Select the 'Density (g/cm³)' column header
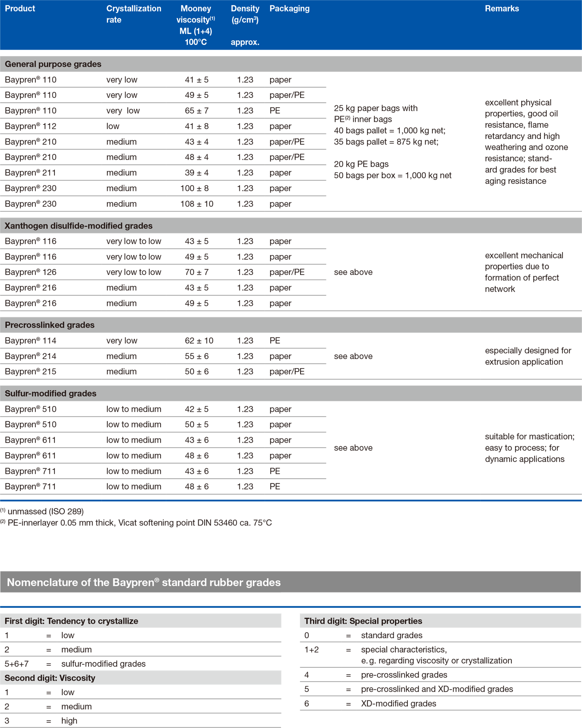Screen dimensions: 582x728 245,25
